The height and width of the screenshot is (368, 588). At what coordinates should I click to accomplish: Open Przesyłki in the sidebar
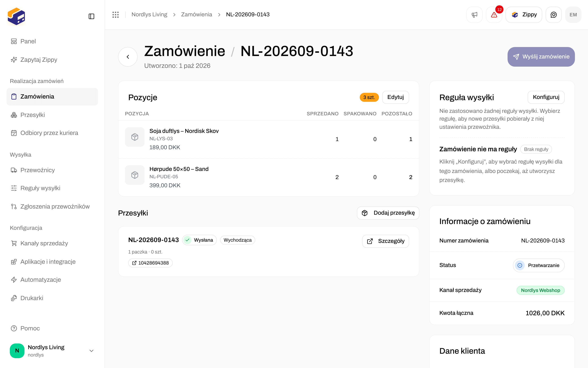52,115
